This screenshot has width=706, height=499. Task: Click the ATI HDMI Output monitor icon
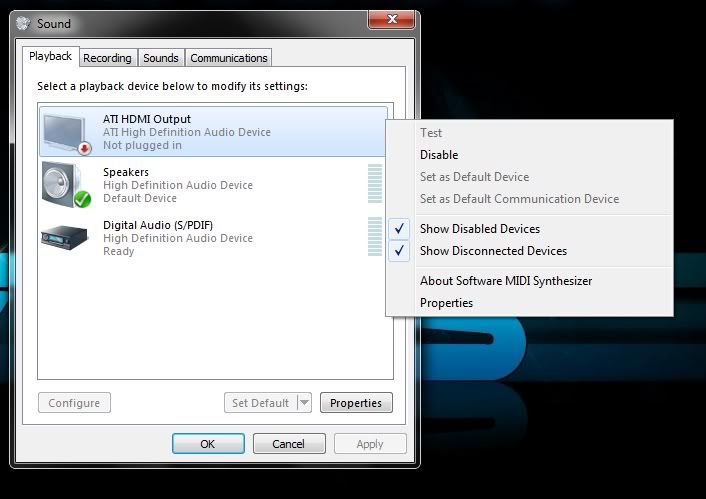pyautogui.click(x=67, y=133)
